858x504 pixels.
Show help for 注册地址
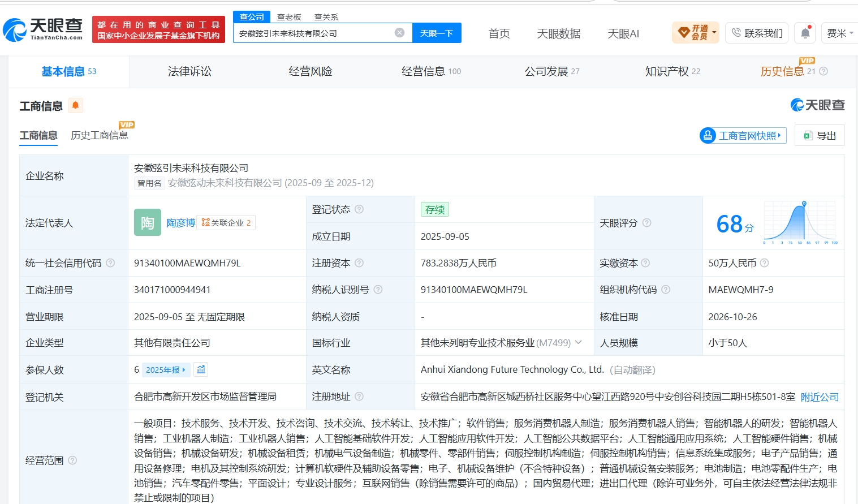point(359,397)
